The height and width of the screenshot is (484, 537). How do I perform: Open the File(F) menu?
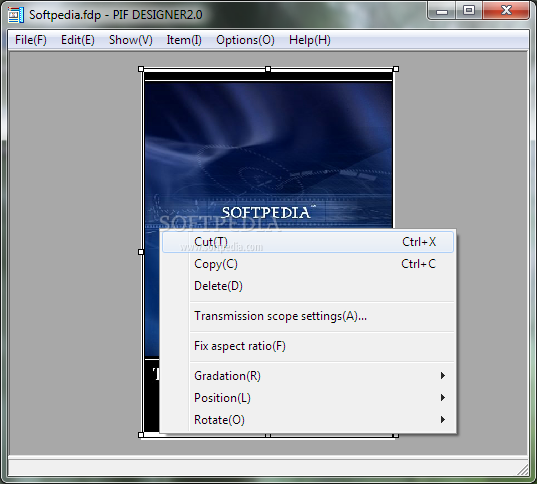[30, 40]
